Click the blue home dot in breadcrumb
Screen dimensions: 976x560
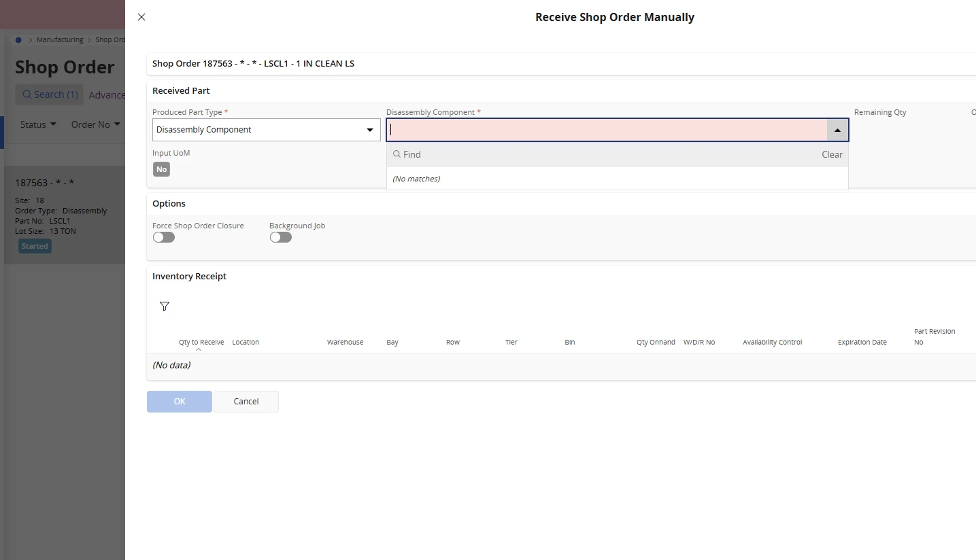click(18, 40)
